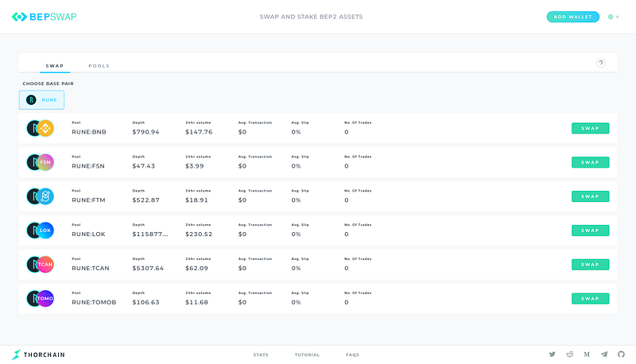Open the GitHub icon in footer
The width and height of the screenshot is (636, 364).
(621, 354)
